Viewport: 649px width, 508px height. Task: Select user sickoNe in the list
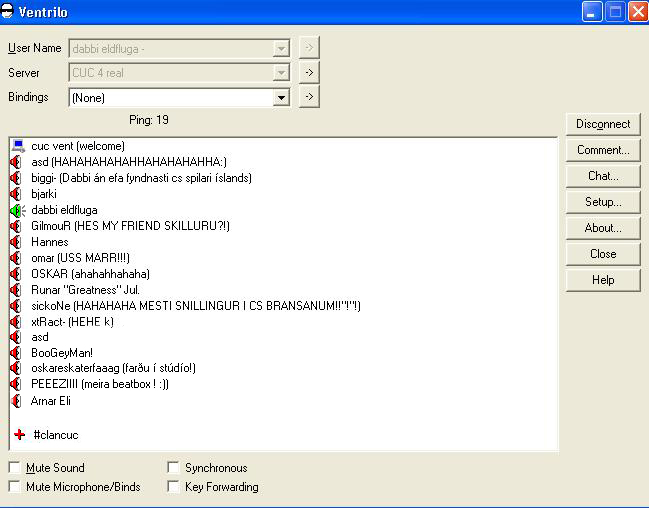(x=196, y=306)
